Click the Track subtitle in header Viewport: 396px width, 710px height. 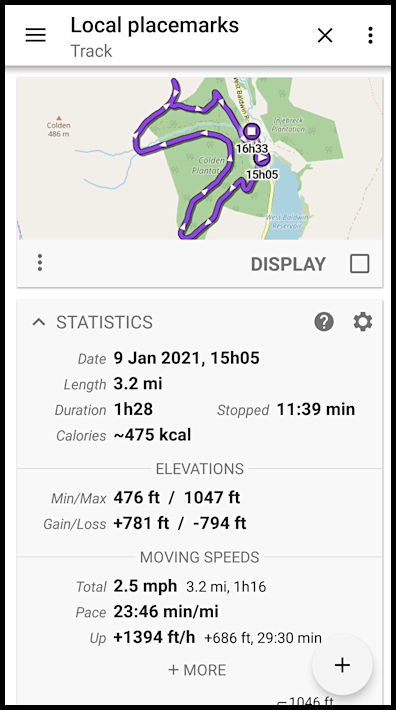[91, 51]
